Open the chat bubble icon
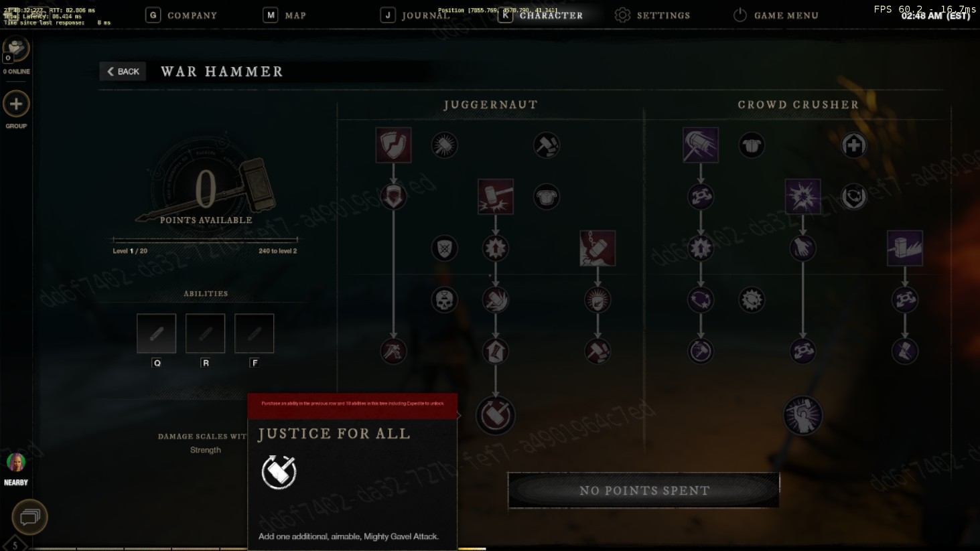The height and width of the screenshot is (551, 980). pos(29,517)
